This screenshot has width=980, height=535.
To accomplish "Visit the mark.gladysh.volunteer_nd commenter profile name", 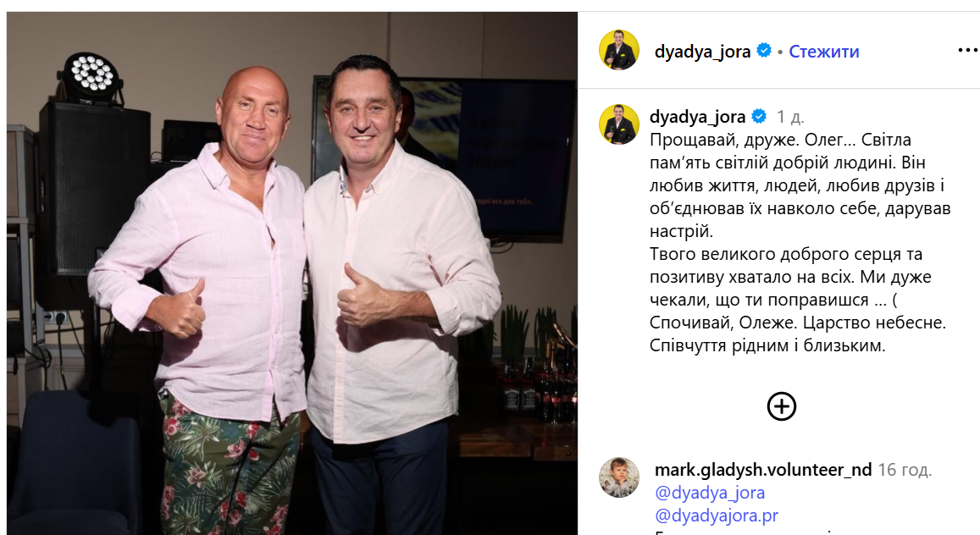I will (763, 470).
